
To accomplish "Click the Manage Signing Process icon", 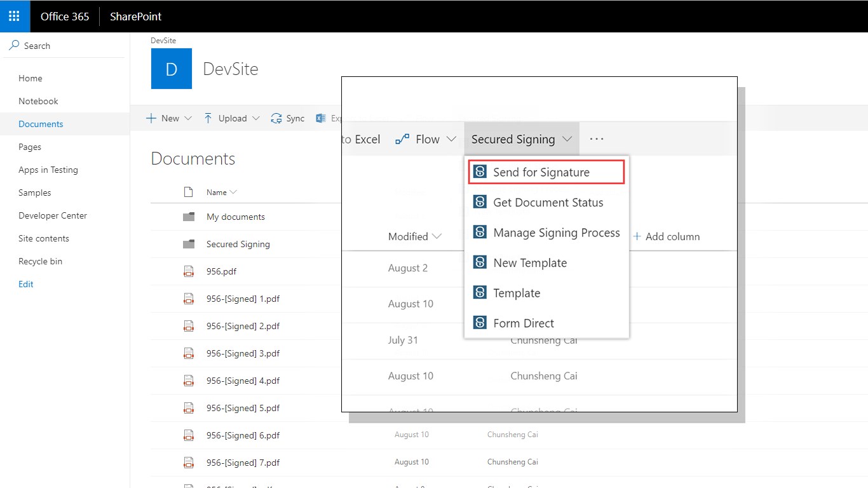I will (480, 233).
